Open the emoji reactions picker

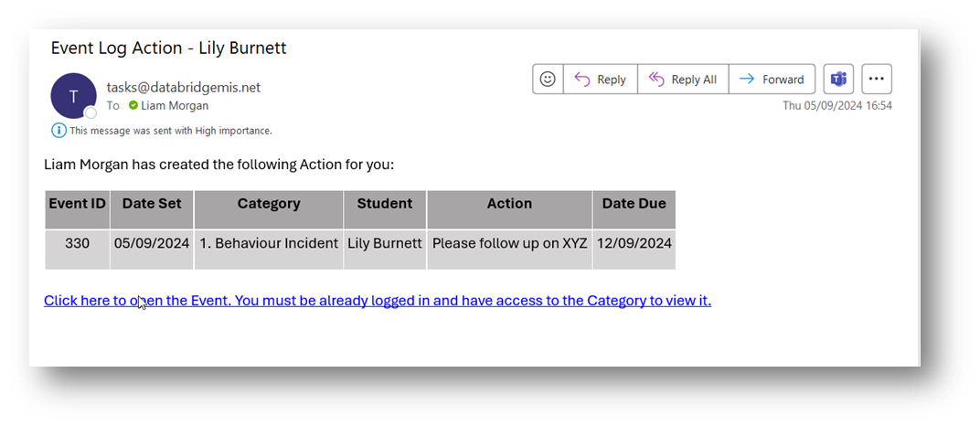(x=548, y=80)
